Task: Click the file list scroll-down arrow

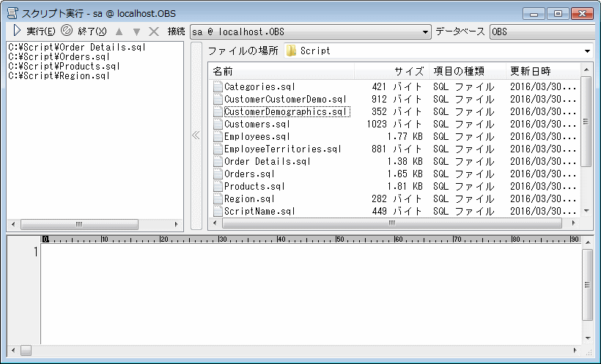Action: [x=586, y=211]
